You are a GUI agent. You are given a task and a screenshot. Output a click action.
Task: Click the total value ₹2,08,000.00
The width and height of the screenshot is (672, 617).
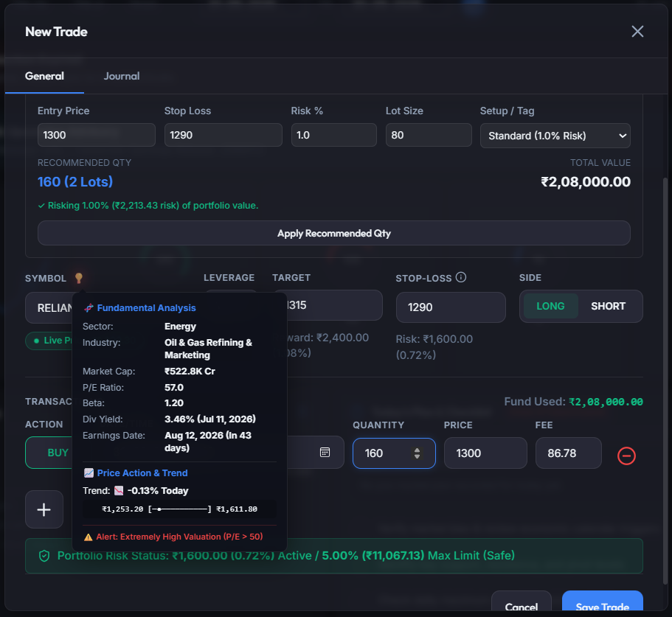point(586,181)
